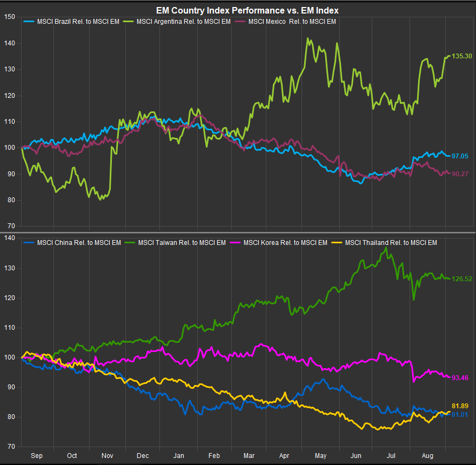
Task: Click the Thailand yellow legend line swatch
Action: (x=337, y=243)
